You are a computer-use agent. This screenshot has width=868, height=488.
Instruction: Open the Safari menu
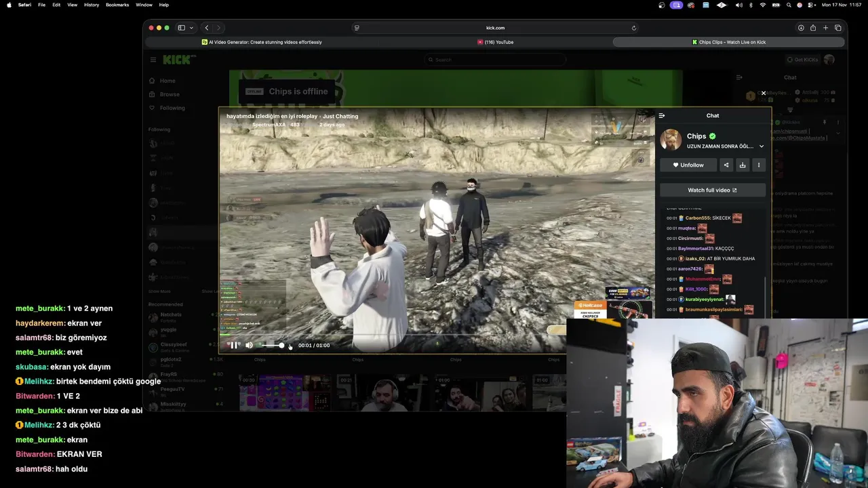pyautogui.click(x=24, y=5)
